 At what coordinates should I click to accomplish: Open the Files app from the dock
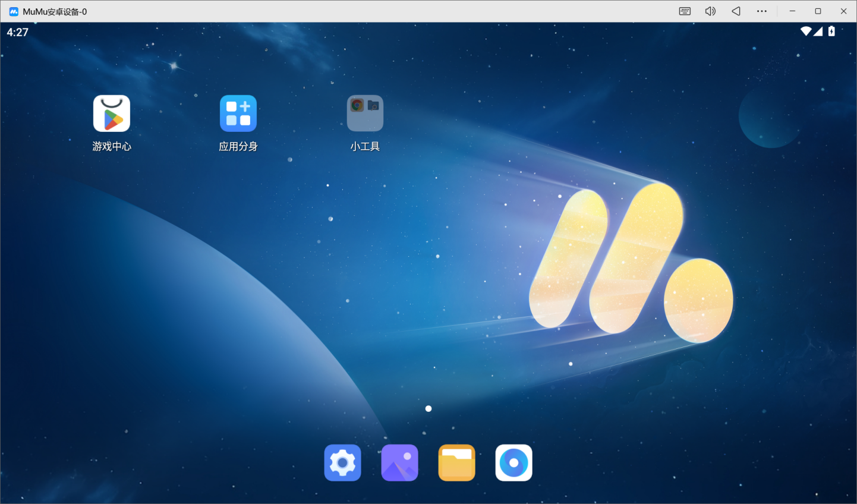point(456,462)
